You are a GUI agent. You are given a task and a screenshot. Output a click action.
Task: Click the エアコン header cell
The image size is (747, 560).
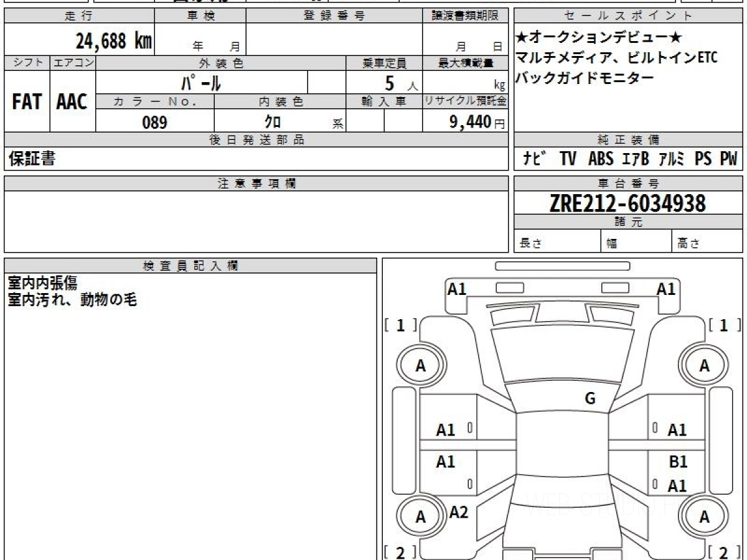pos(73,63)
